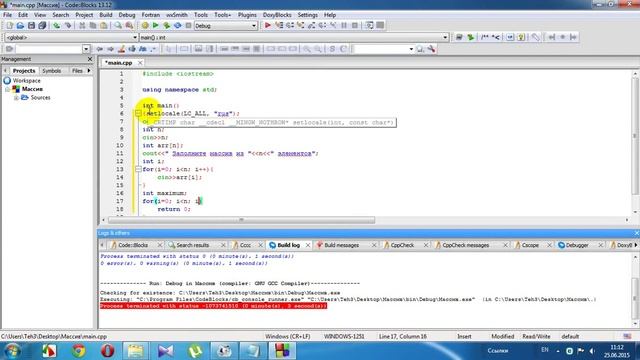Open the Search results log tab
Image resolution: width=640 pixels, height=360 pixels.
point(192,245)
